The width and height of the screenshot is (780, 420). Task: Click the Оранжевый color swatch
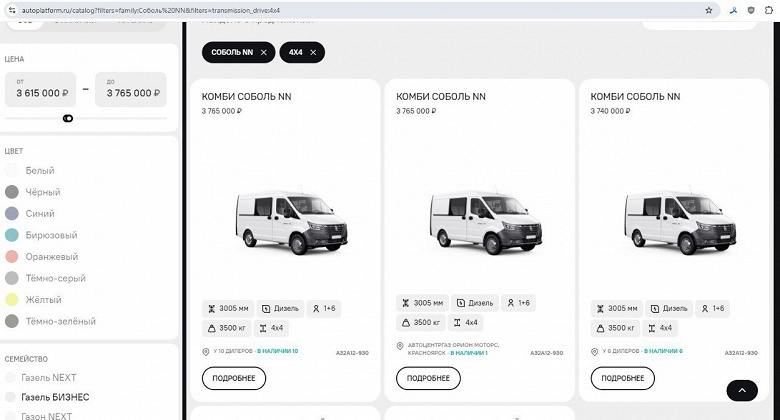(x=12, y=257)
